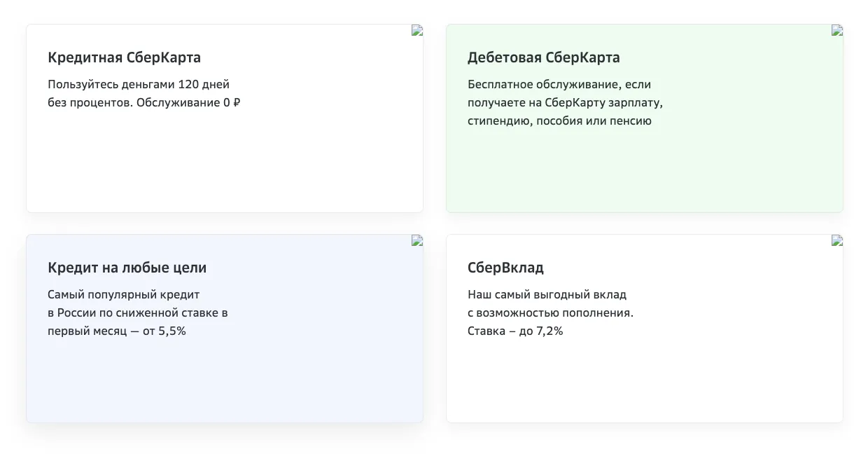Click the broken image icon on СберВклад card
This screenshot has width=868, height=454.
point(837,240)
